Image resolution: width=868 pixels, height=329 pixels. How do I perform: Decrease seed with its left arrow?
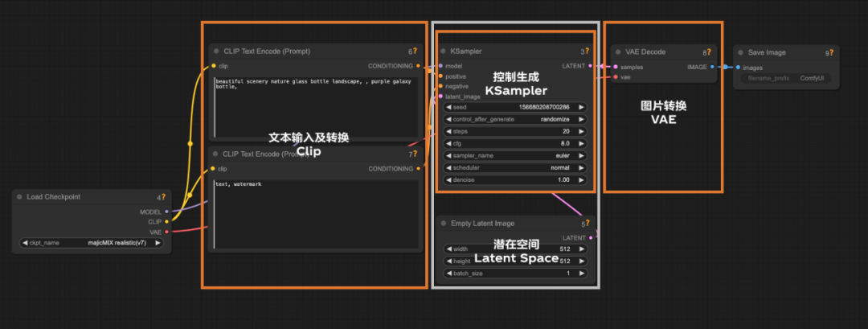tap(449, 107)
